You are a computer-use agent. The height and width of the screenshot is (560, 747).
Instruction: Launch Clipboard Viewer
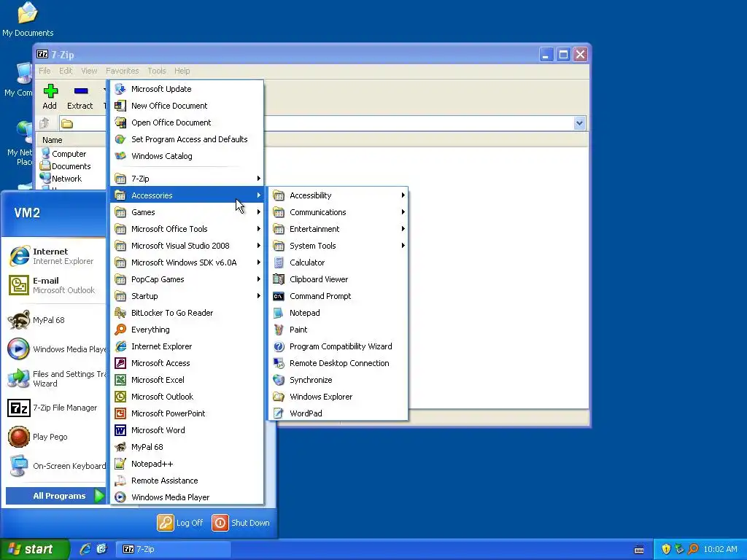click(x=338, y=279)
